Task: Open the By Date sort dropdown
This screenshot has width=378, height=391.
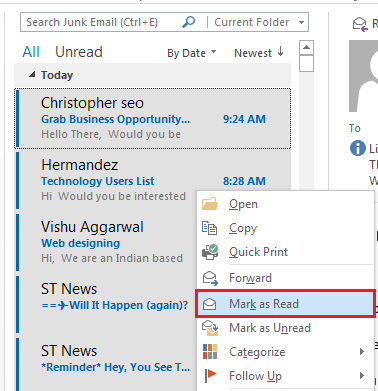Action: point(192,53)
